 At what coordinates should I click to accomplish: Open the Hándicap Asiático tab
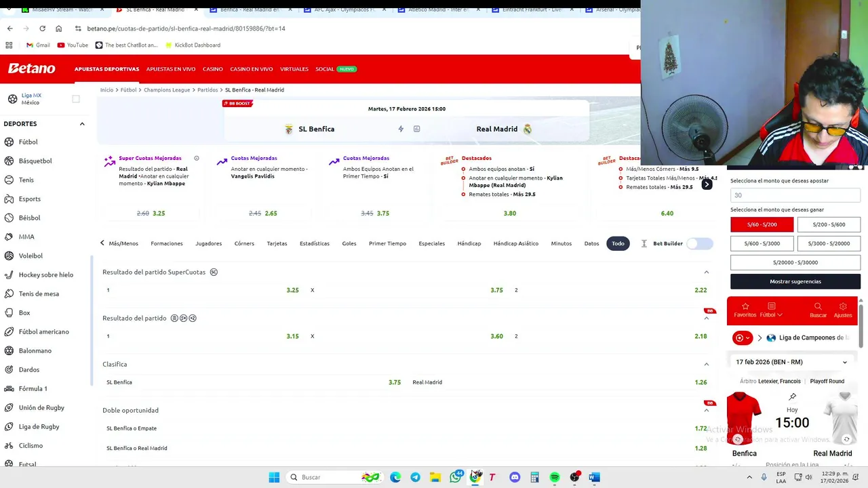[516, 243]
